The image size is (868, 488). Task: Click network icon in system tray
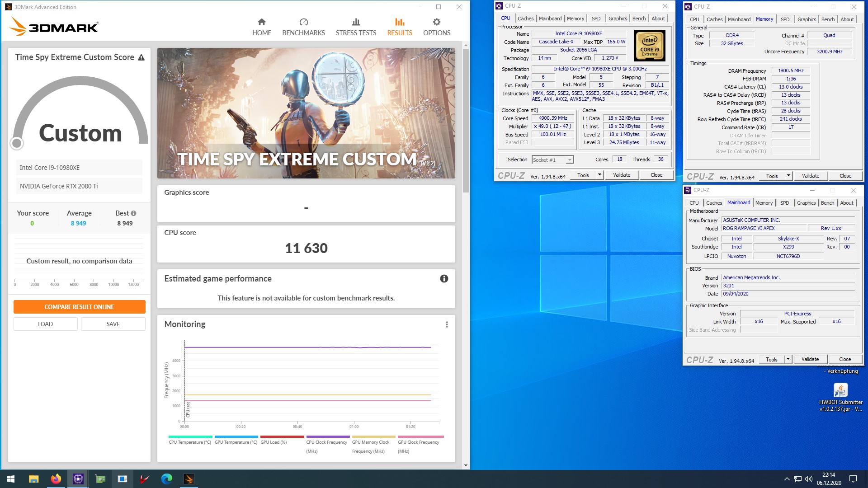click(x=798, y=479)
